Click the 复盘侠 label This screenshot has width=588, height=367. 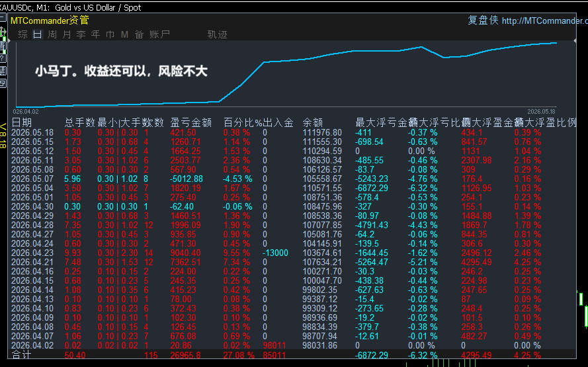click(x=483, y=20)
